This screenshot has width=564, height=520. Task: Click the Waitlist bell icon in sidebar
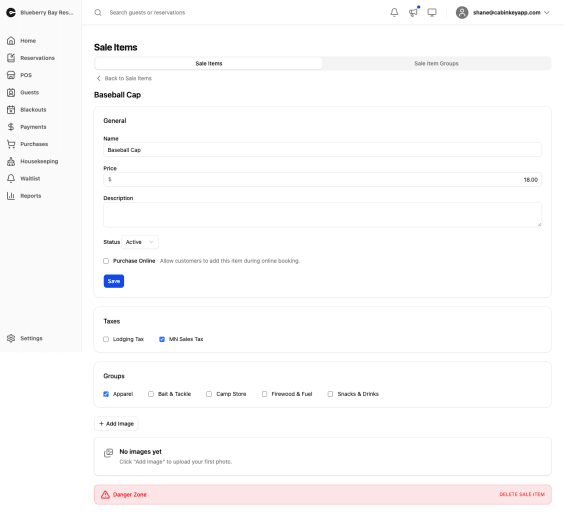coord(11,178)
